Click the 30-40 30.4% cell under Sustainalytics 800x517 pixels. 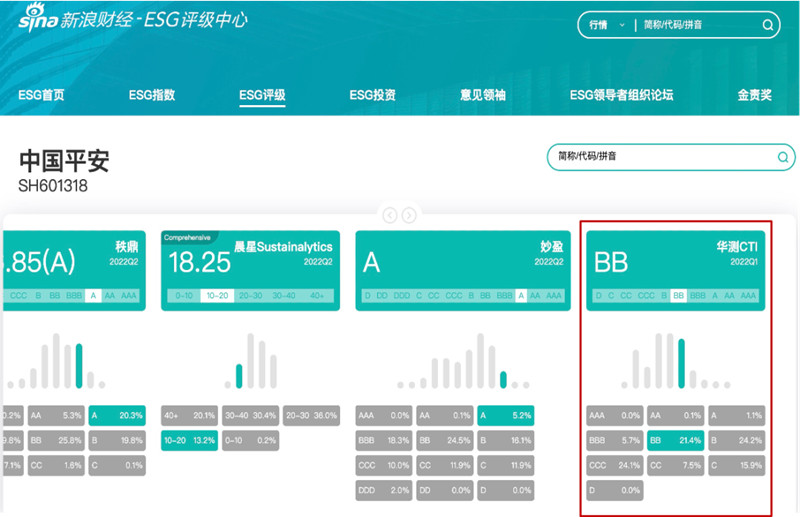[x=251, y=415]
